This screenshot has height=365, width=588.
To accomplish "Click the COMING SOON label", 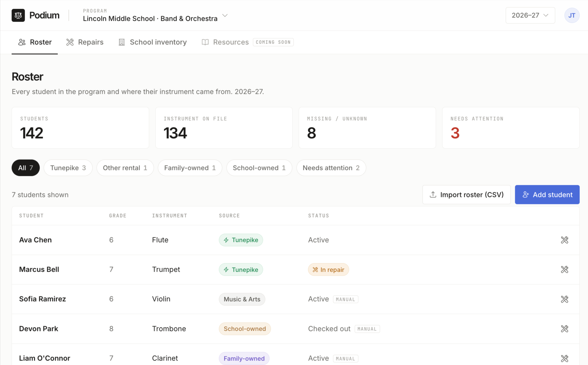I will 273,42.
